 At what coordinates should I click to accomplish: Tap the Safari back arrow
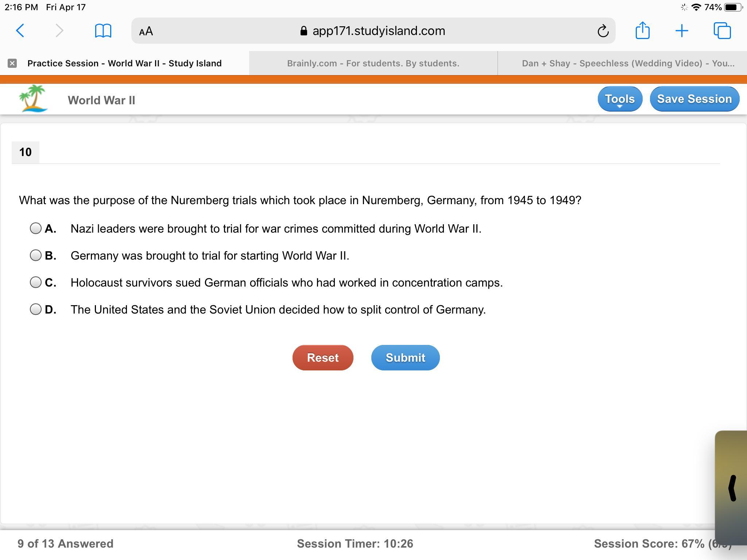[20, 31]
